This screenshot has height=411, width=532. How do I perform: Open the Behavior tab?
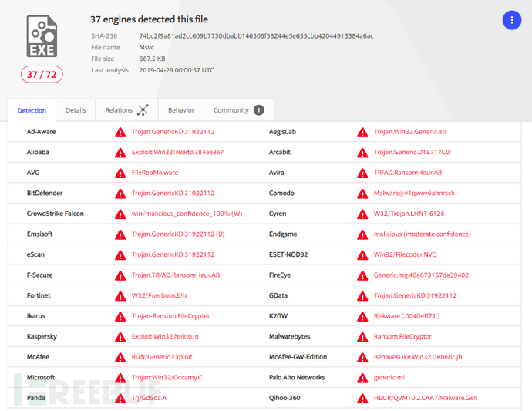[x=181, y=110]
